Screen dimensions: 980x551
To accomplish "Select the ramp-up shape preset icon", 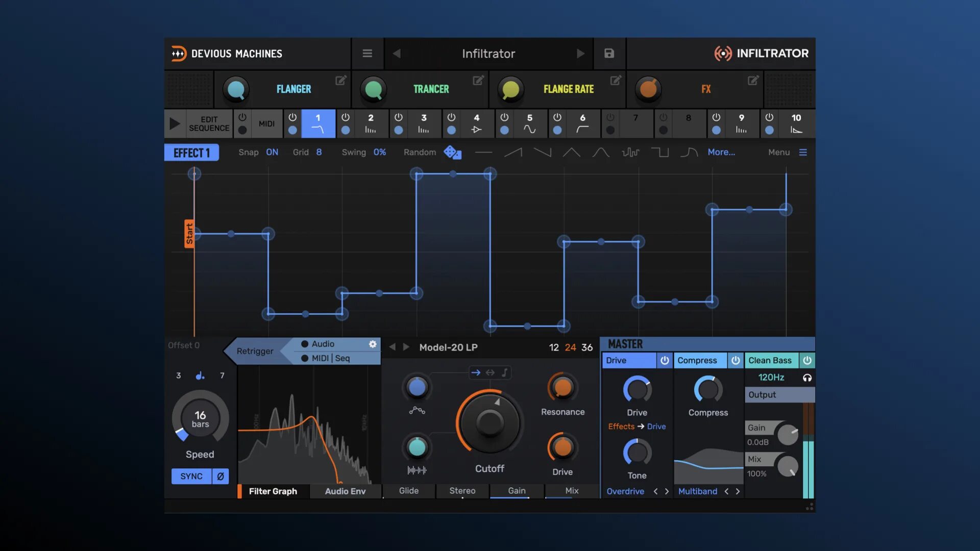I will tap(513, 152).
